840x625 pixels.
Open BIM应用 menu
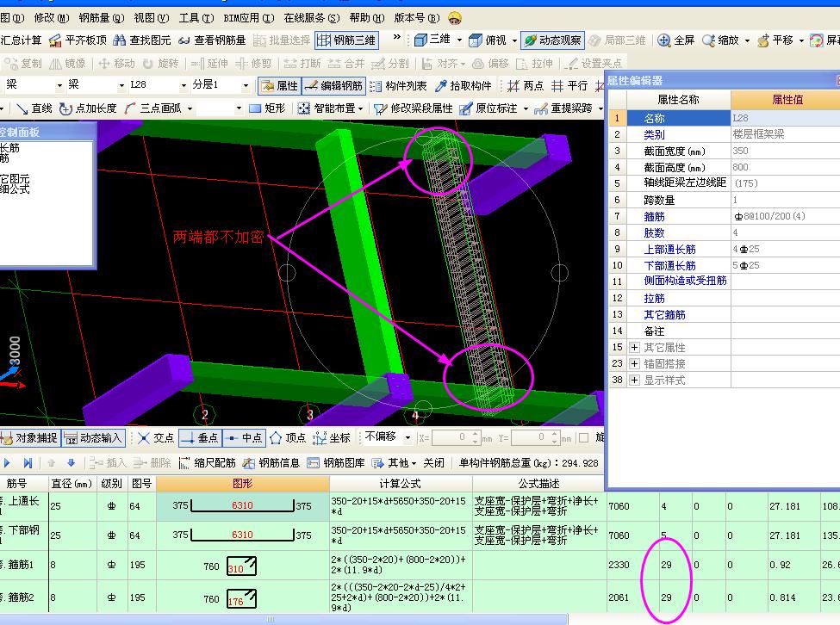click(x=249, y=18)
